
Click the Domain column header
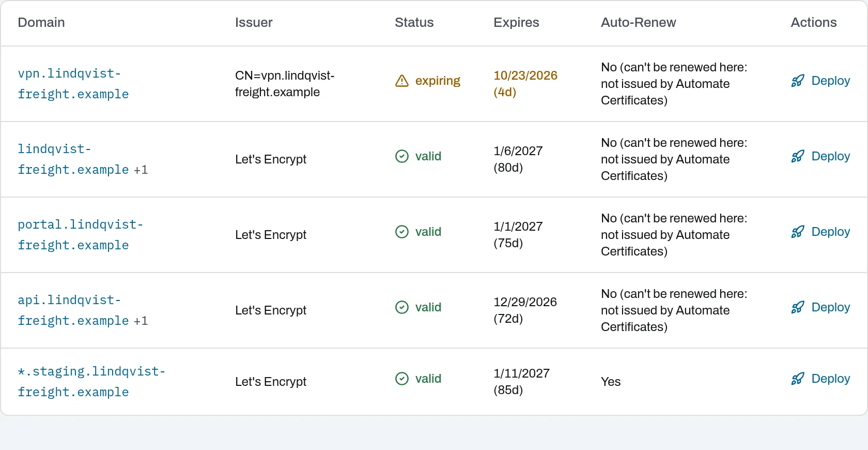coord(41,22)
